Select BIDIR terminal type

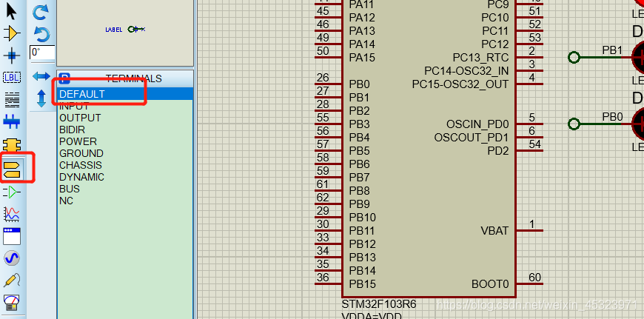(73, 130)
